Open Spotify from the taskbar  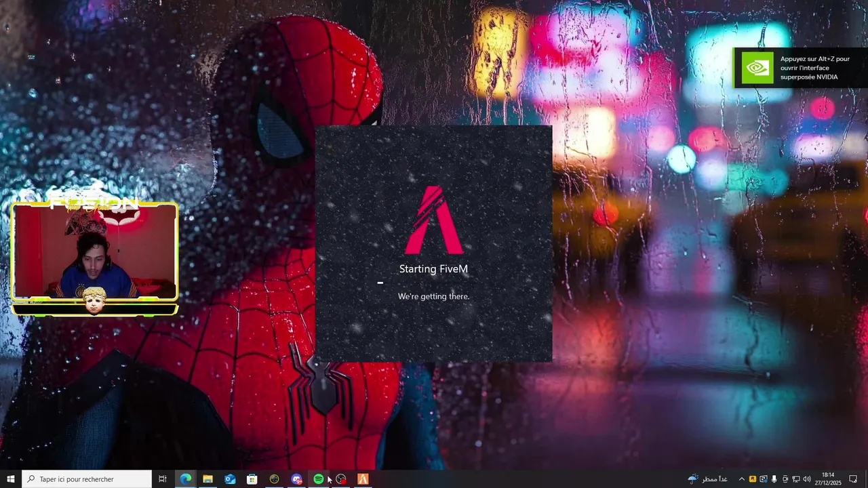[319, 479]
